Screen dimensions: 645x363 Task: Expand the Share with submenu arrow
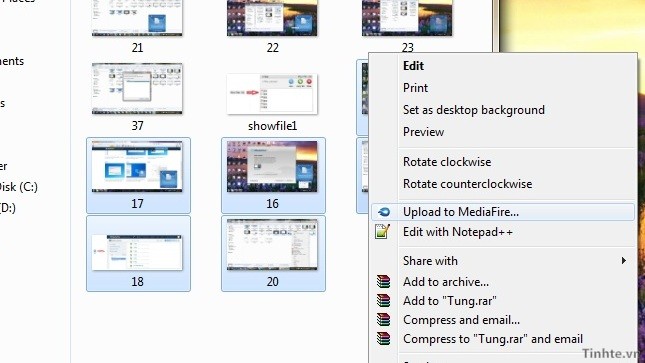click(624, 261)
